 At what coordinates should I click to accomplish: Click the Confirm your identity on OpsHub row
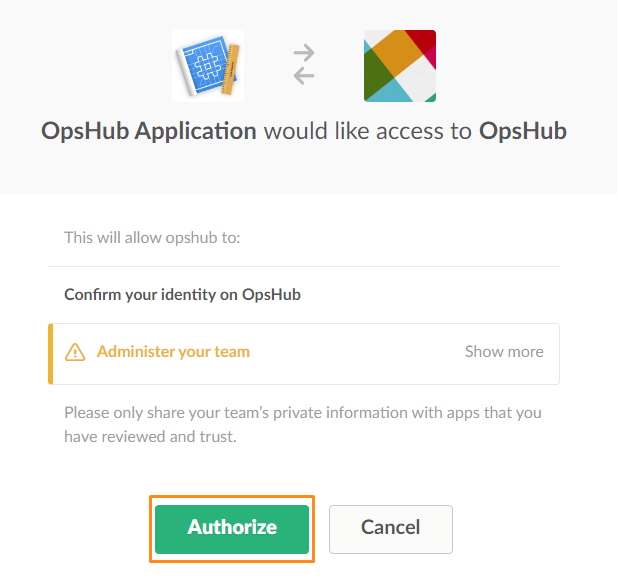coord(182,295)
